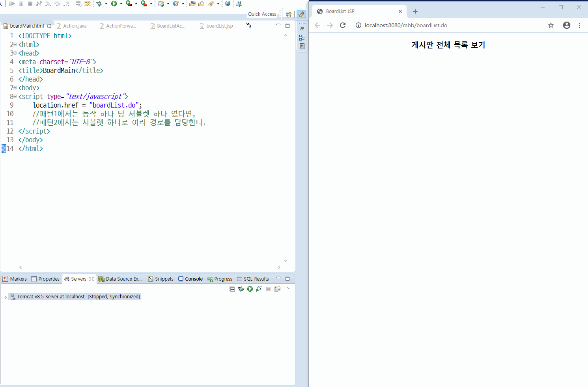The image size is (588, 387).
Task: Select the Java EE perspective button
Action: pyautogui.click(x=301, y=14)
